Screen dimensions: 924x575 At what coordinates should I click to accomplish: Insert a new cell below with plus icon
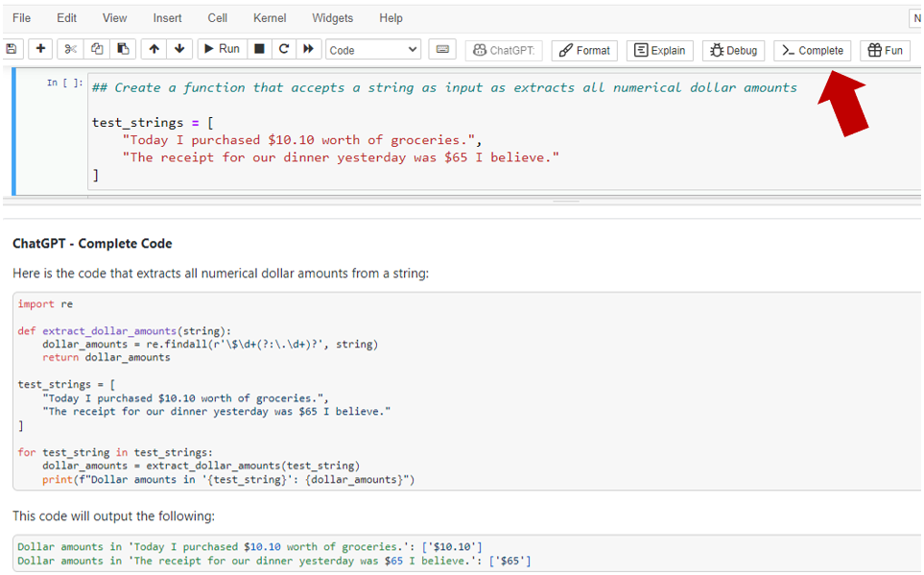click(x=40, y=49)
